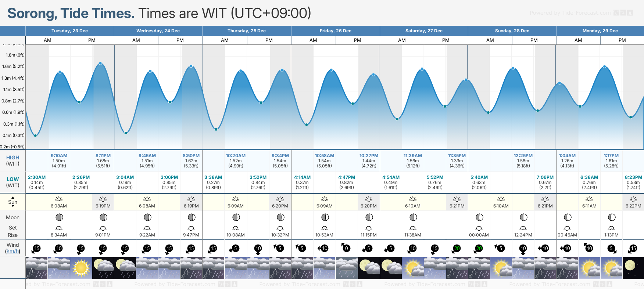Click the sunny weather icon on Tuesday
This screenshot has width=644, height=289.
(x=81, y=268)
